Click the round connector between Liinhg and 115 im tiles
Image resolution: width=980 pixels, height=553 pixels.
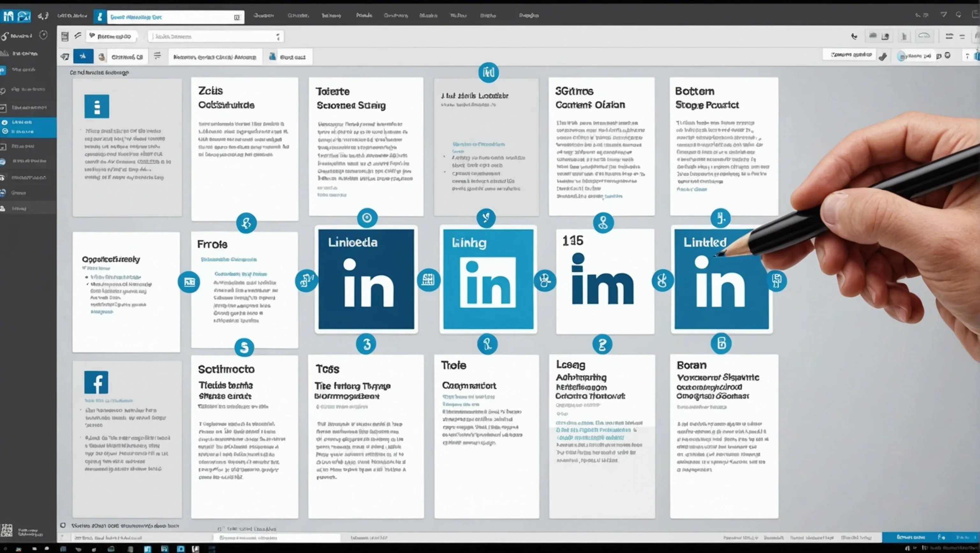[x=545, y=280]
